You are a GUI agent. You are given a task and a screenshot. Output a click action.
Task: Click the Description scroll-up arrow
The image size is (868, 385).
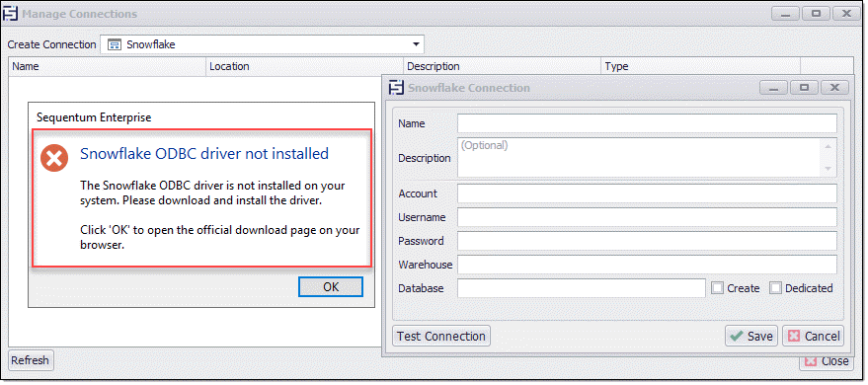829,146
